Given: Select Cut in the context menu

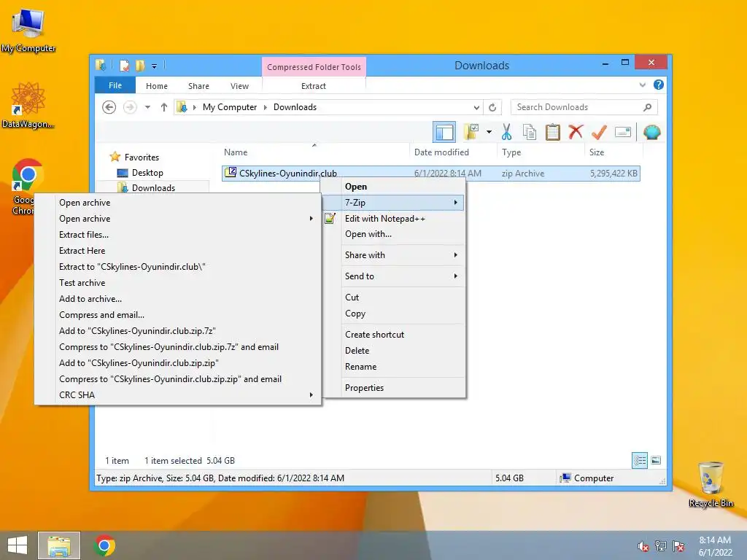Looking at the screenshot, I should click(393, 297).
